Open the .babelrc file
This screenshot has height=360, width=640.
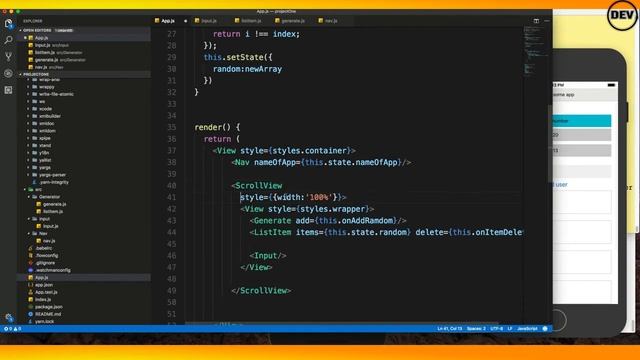pos(43,248)
